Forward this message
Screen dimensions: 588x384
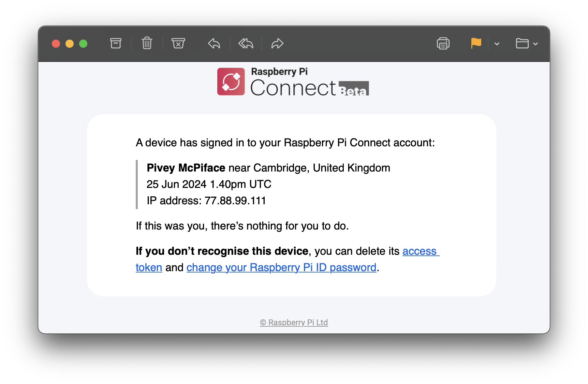[277, 44]
